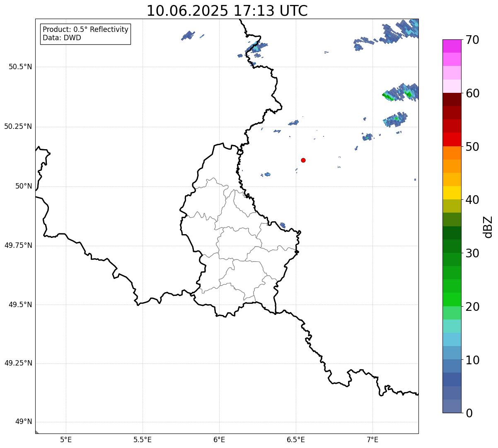Select the turquoise swatch between 10 and 20
This screenshot has width=498, height=448.
(x=452, y=326)
